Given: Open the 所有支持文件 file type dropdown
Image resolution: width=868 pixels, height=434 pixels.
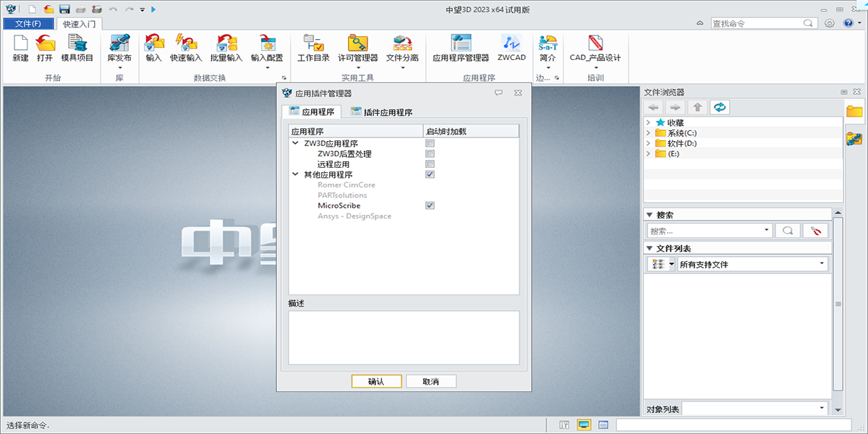Looking at the screenshot, I should click(x=824, y=264).
